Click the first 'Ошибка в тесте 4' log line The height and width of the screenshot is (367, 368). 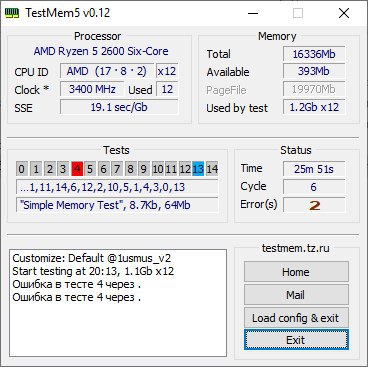76,284
